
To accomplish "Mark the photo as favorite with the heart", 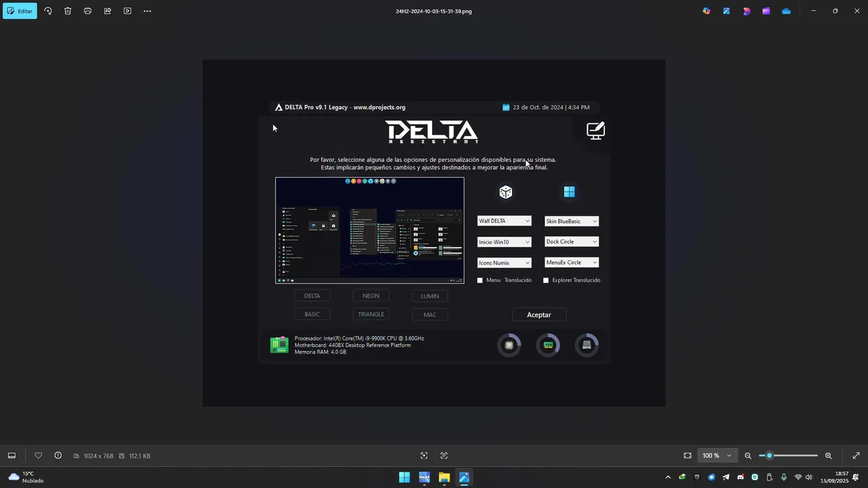I will (38, 455).
